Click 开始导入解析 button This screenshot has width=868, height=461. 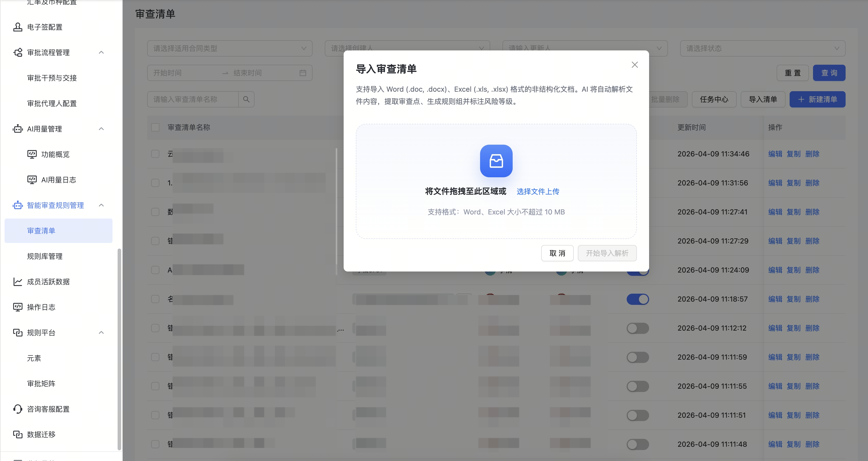(607, 253)
